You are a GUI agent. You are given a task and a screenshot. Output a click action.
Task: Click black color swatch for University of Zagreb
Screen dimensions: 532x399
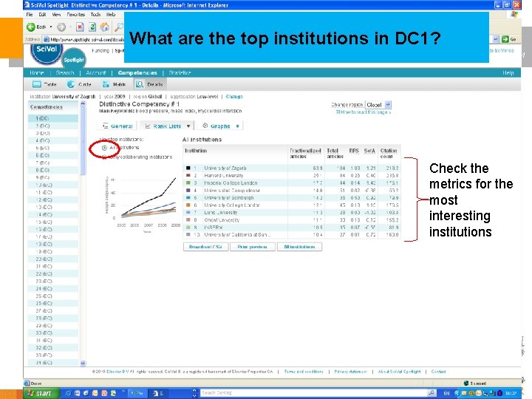tap(188, 168)
